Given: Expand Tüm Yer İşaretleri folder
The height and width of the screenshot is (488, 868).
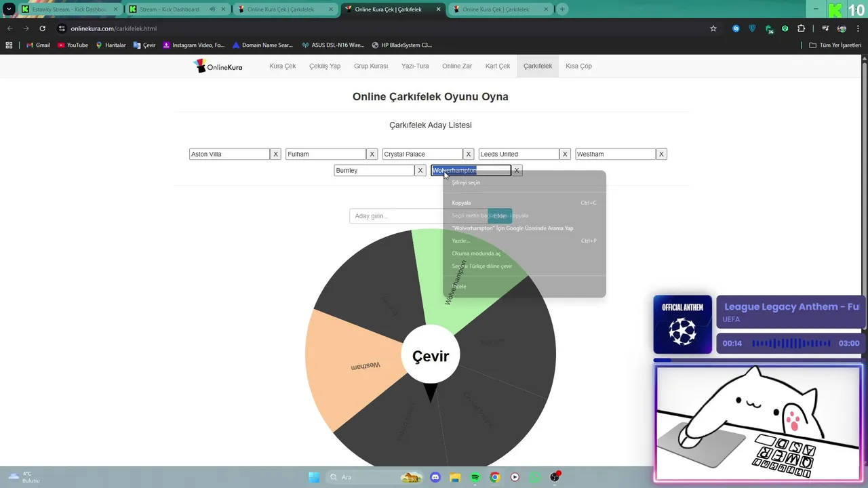Looking at the screenshot, I should coord(835,45).
